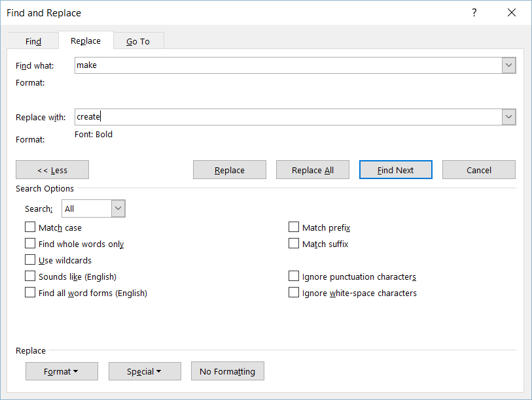Viewport: 532px width, 400px height.
Task: Enable Find whole words only
Action: click(30, 243)
